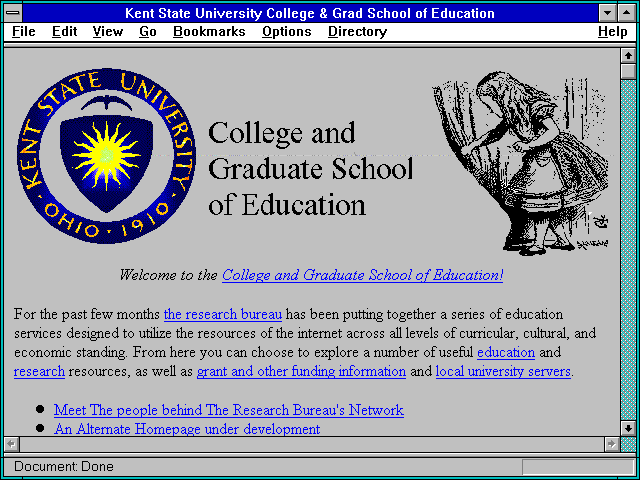This screenshot has width=640, height=480.
Task: Follow the research resources link
Action: (x=39, y=371)
